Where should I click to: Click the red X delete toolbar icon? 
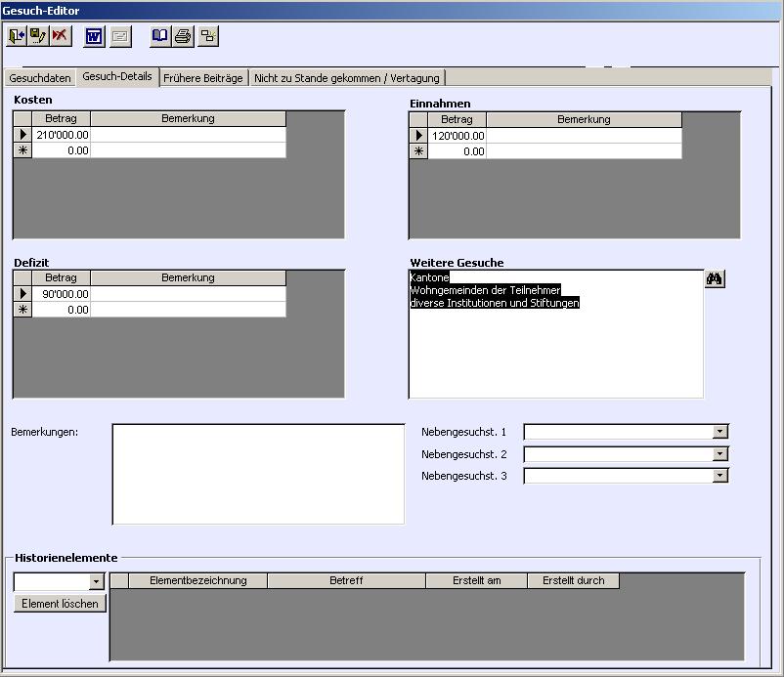pyautogui.click(x=61, y=37)
